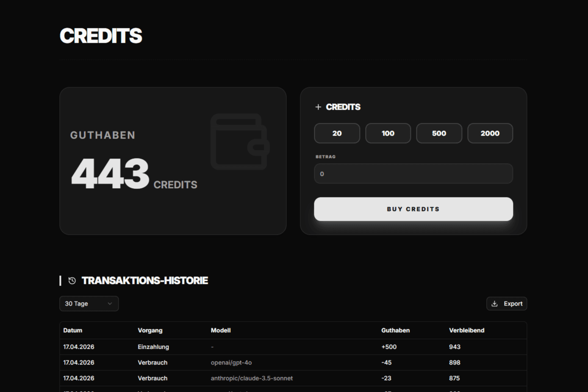
Task: Click the plus icon beside the CREDITS heading
Action: coord(318,107)
